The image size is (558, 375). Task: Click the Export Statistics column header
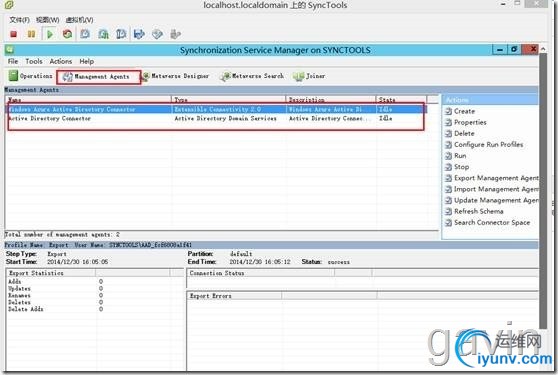click(x=51, y=273)
